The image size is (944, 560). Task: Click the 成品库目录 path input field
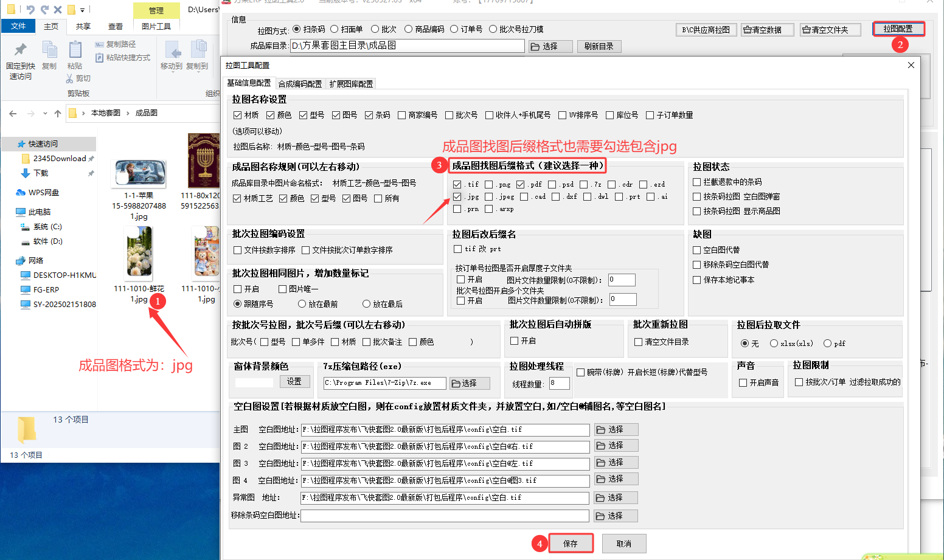[407, 46]
